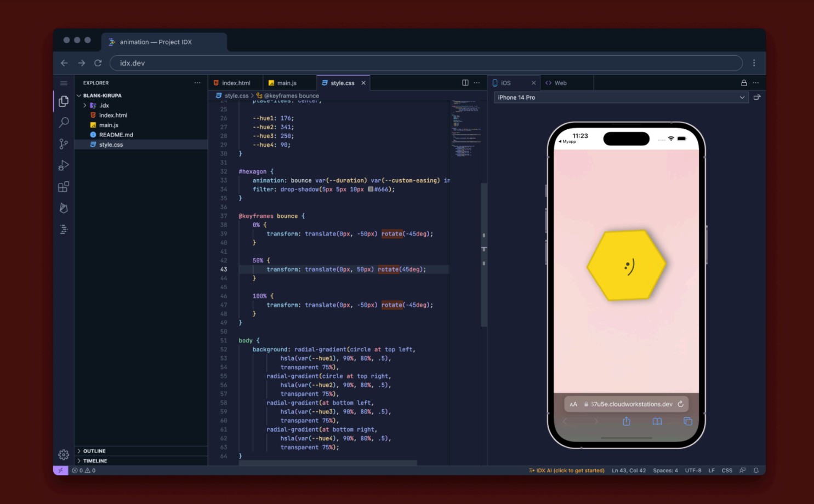Tap the share icon in iPhone Safari
Image resolution: width=814 pixels, height=504 pixels.
[627, 421]
